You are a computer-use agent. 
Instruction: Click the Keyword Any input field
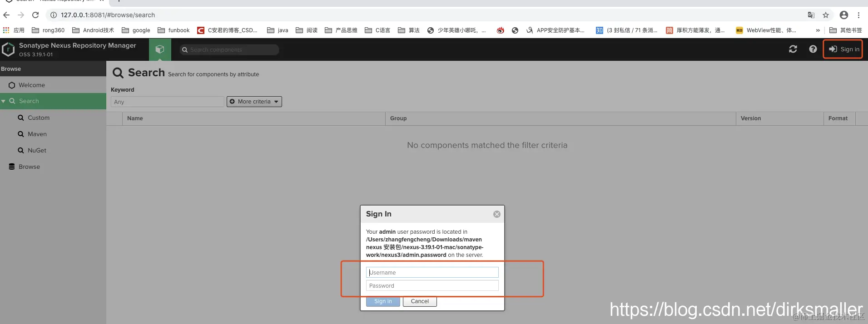(168, 102)
